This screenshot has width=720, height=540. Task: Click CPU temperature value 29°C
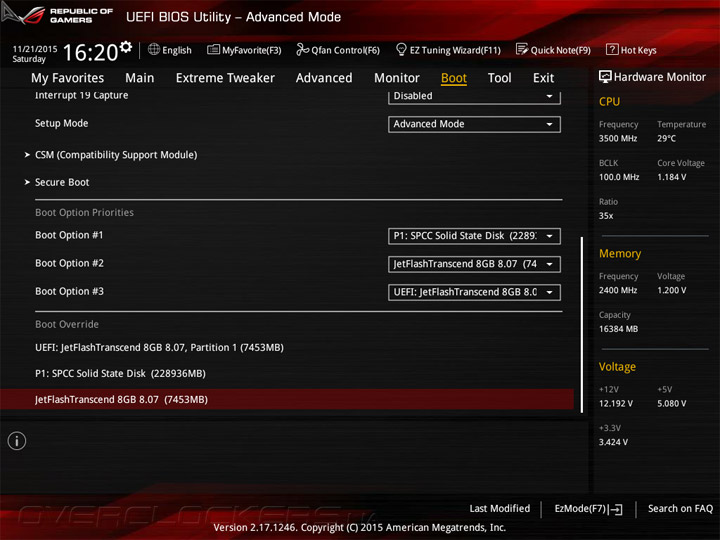[666, 138]
